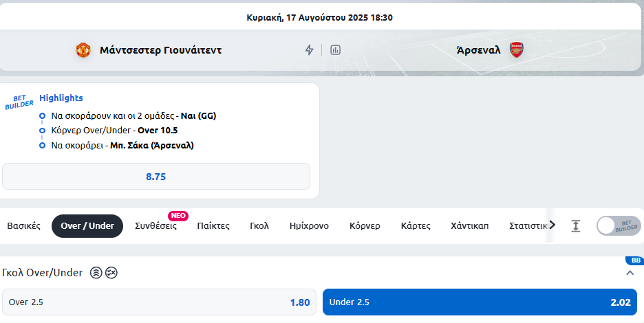Click the Bet Builder logo beside Highlights
The image size is (644, 323).
19,102
